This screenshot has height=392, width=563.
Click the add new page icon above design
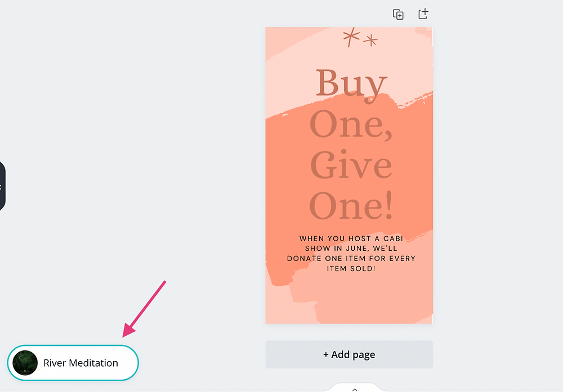pyautogui.click(x=423, y=14)
